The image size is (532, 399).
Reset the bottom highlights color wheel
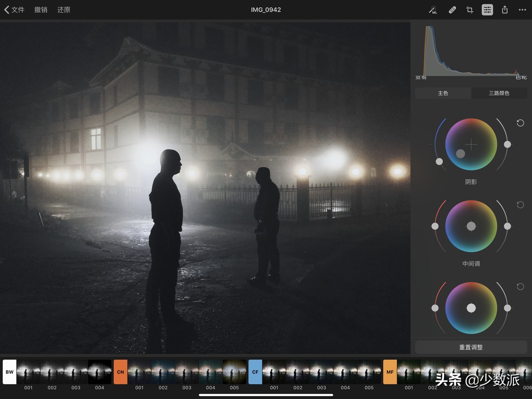click(x=520, y=286)
